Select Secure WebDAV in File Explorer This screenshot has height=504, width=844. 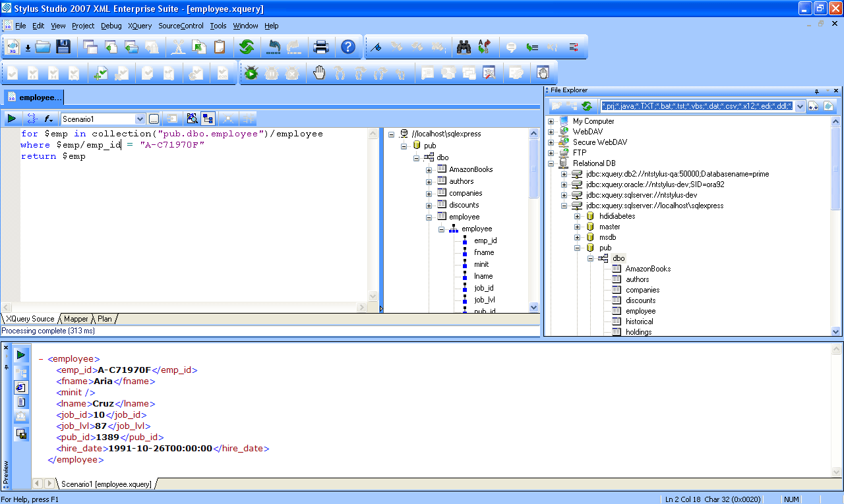[x=600, y=142]
